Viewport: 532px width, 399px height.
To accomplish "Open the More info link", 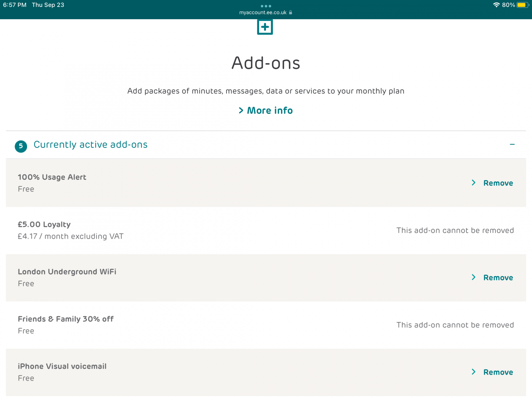I will coord(270,110).
